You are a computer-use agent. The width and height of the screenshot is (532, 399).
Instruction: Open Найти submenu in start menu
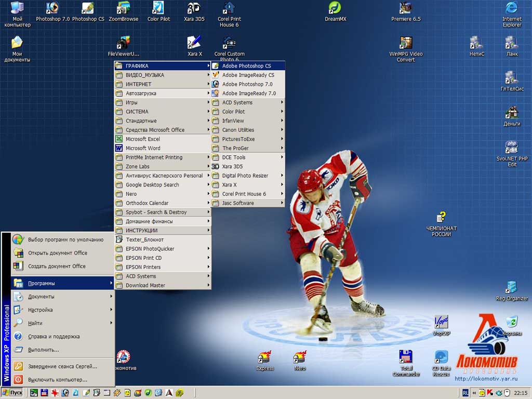click(x=63, y=323)
